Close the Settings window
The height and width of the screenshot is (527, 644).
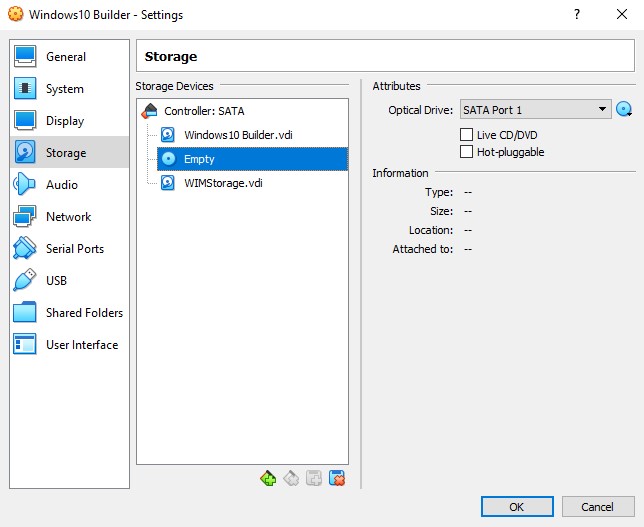pos(622,14)
